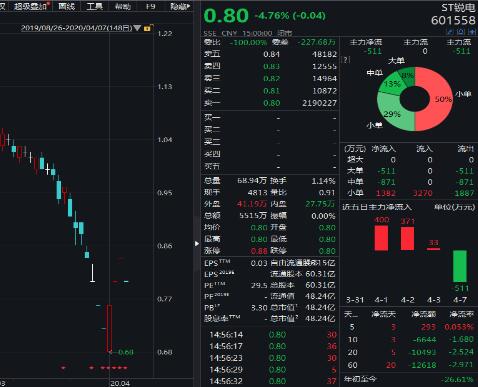Click the 流通股本 60.31亿 entry

pyautogui.click(x=303, y=274)
